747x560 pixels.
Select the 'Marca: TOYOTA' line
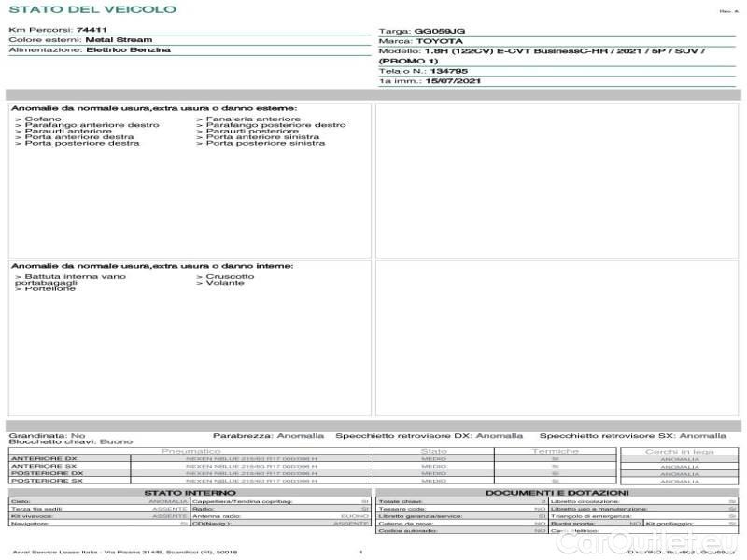[421, 41]
